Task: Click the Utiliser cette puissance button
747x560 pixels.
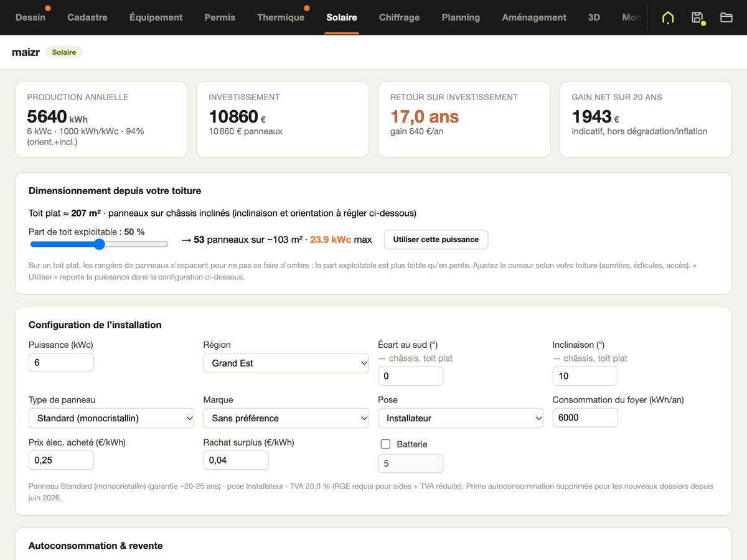Action: (x=436, y=240)
